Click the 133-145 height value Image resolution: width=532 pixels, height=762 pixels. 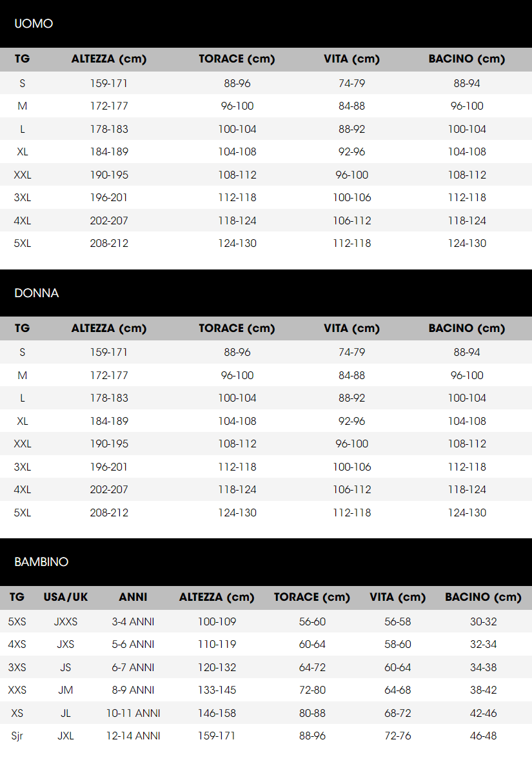pyautogui.click(x=217, y=690)
